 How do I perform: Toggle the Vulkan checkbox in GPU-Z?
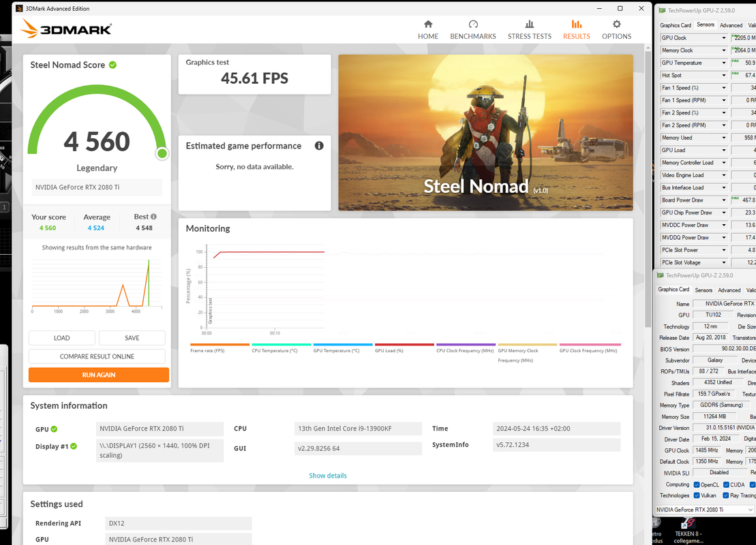(x=696, y=495)
